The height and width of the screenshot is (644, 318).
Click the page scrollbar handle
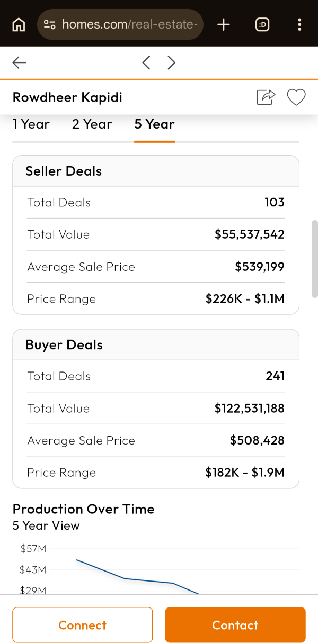point(314,259)
